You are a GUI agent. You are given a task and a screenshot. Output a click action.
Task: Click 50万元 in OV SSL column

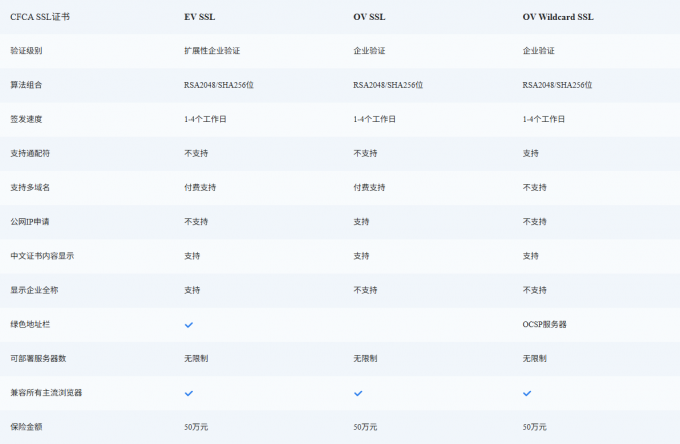(x=365, y=428)
